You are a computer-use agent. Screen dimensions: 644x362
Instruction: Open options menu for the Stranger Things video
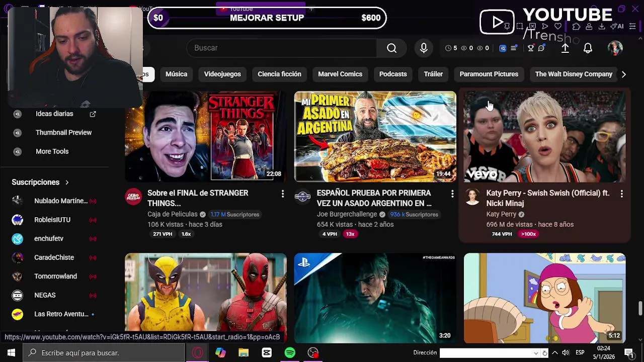tap(282, 194)
